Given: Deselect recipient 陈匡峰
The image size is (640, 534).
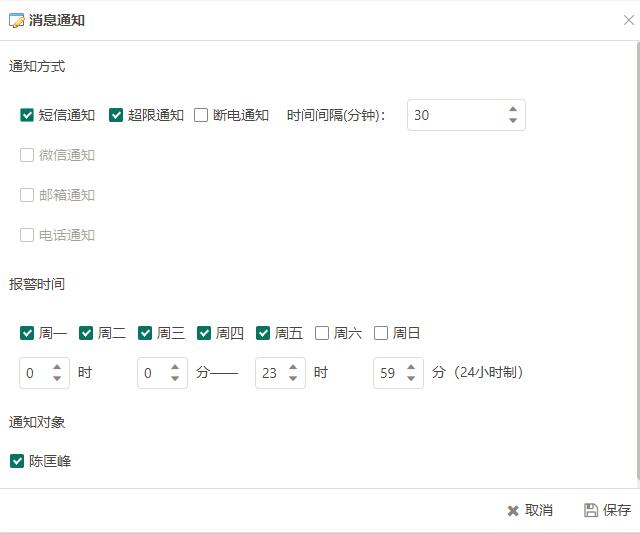Looking at the screenshot, I should pyautogui.click(x=17, y=461).
